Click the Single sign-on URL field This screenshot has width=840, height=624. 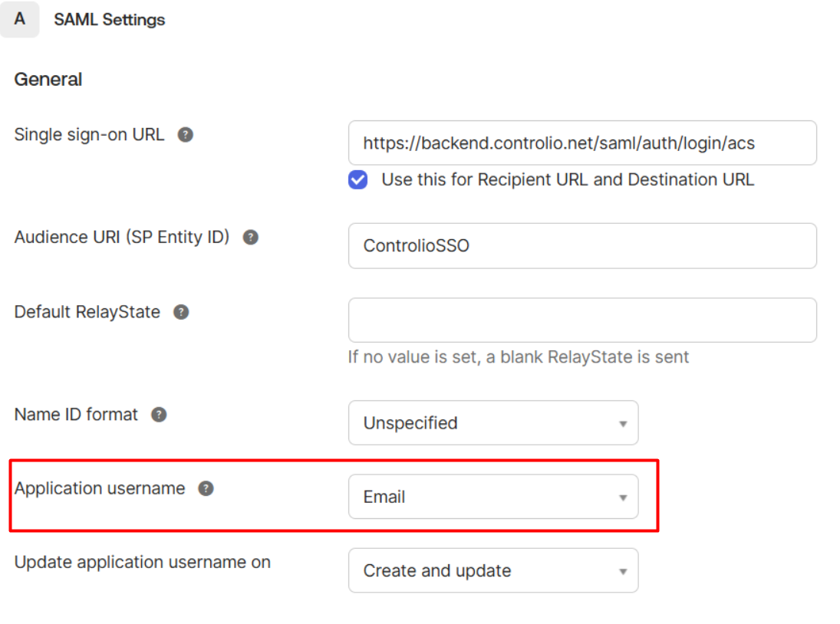(x=582, y=143)
